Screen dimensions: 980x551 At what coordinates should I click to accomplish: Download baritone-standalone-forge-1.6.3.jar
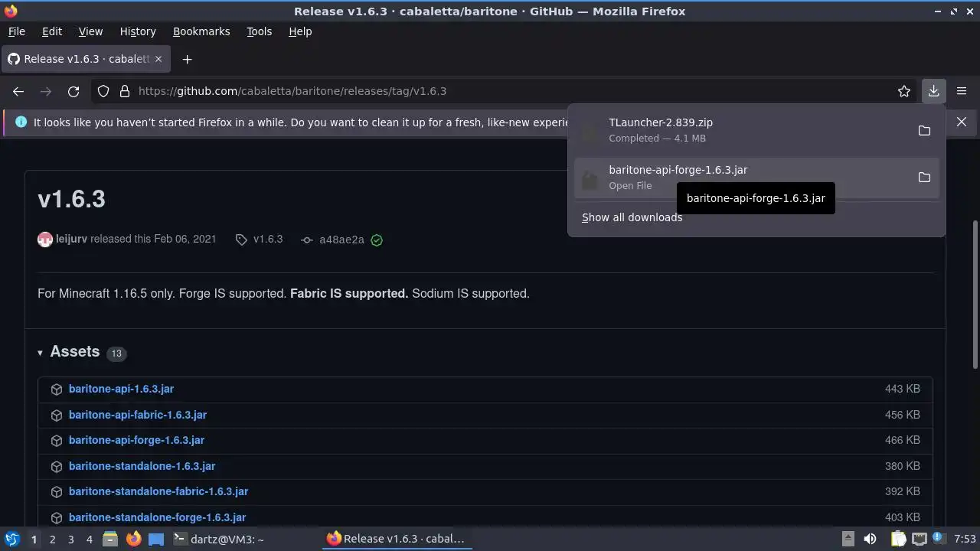(x=157, y=517)
